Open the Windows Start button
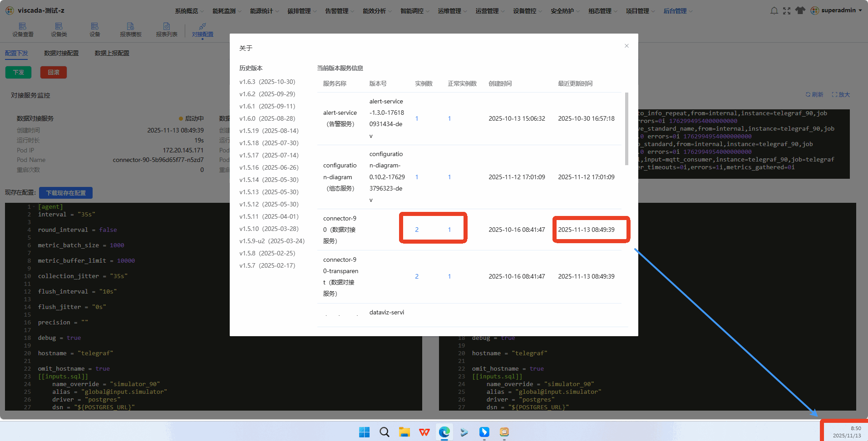 364,431
